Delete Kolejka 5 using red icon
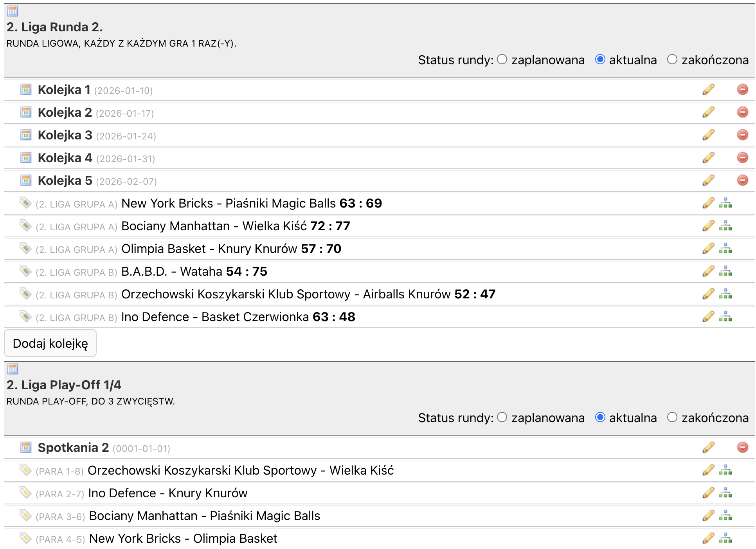This screenshot has width=756, height=549. [x=742, y=181]
